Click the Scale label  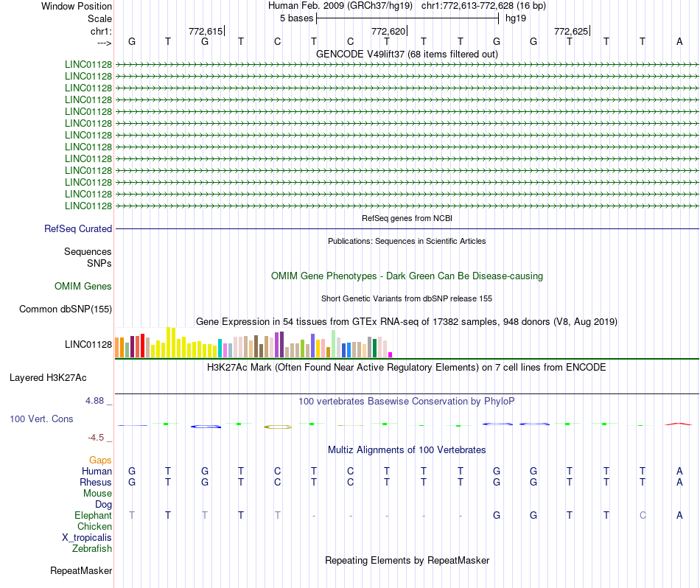pos(99,18)
